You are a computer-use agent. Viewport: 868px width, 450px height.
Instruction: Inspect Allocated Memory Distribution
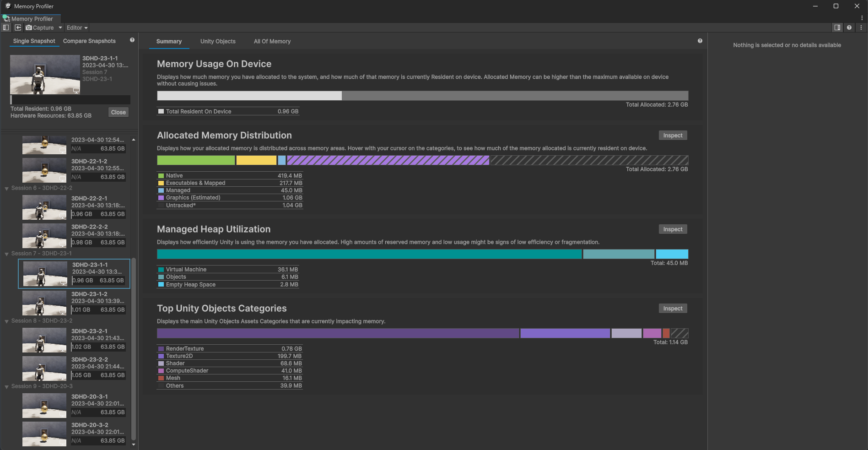(673, 136)
